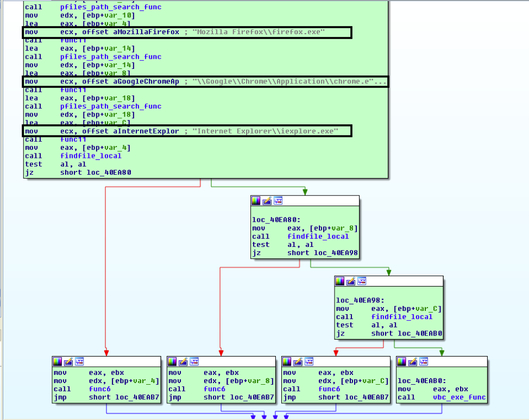Click the loc_40EA80: label

[x=276, y=220]
